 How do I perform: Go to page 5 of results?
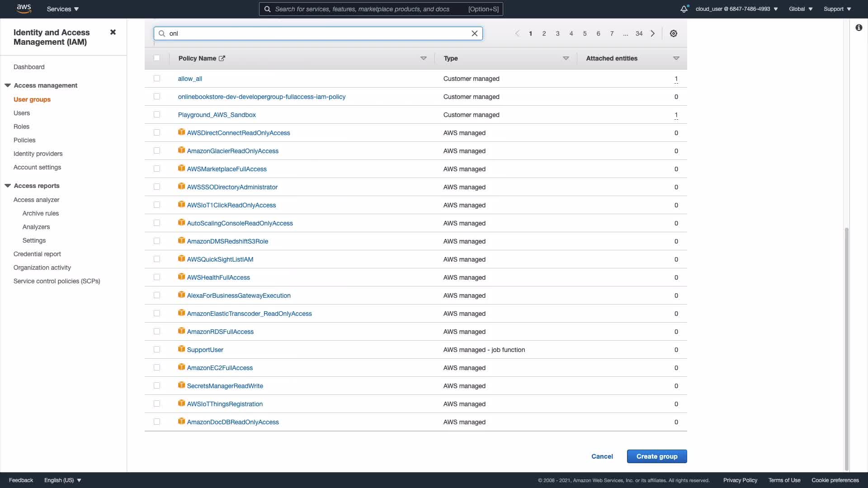(585, 33)
